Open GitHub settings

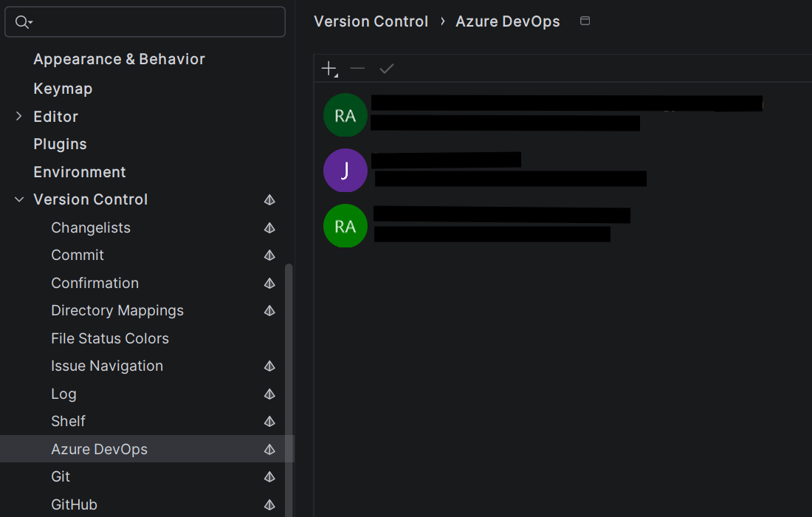[x=74, y=504]
